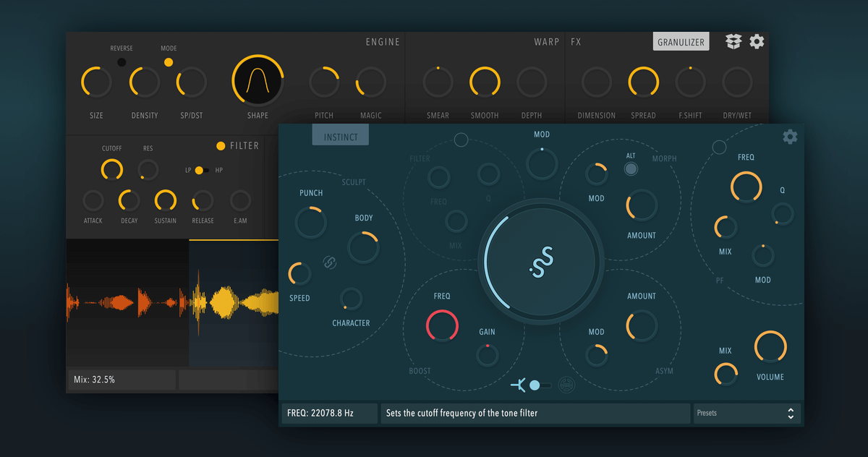
Task: Click the Presets up-down arrows
Action: (791, 414)
